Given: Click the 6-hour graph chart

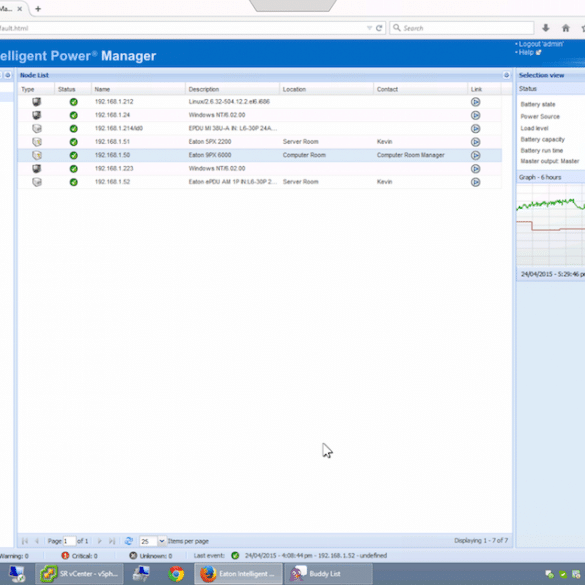Looking at the screenshot, I should 551,225.
